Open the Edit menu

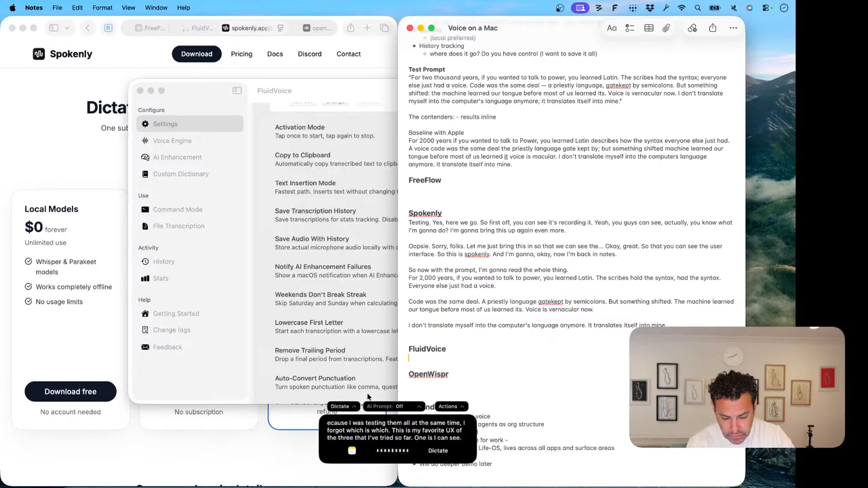click(x=77, y=7)
